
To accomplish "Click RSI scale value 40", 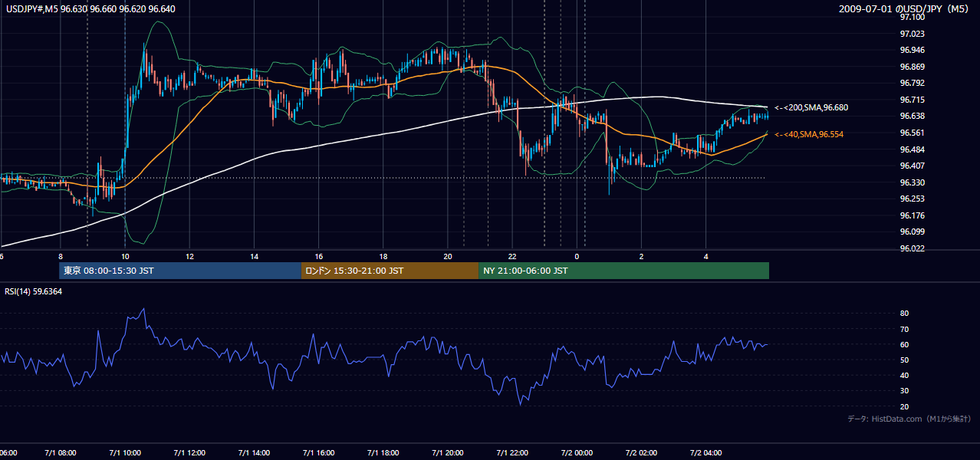I will pos(904,376).
